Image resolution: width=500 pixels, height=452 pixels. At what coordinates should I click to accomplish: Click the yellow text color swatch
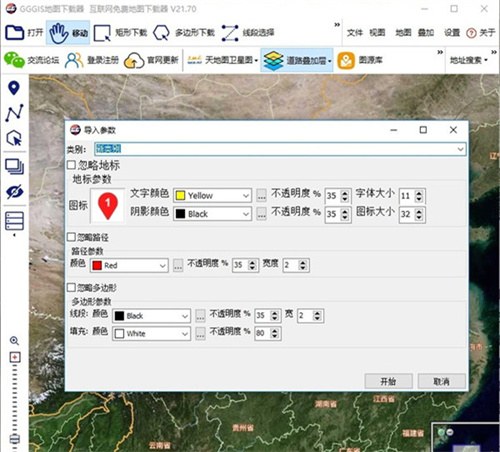pyautogui.click(x=180, y=195)
